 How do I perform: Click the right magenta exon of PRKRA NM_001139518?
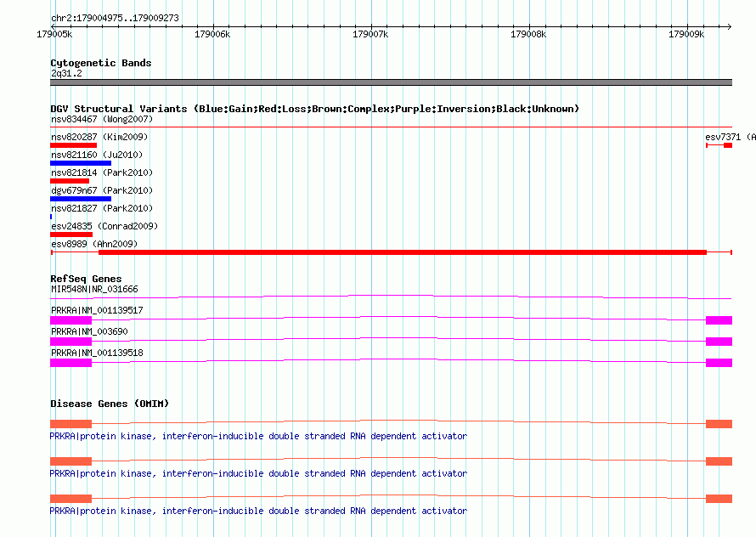coord(719,363)
